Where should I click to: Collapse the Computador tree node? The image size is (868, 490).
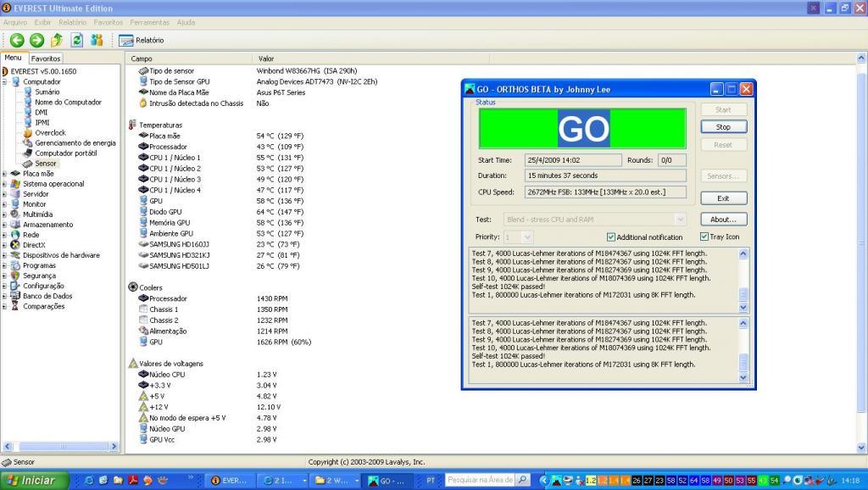pyautogui.click(x=4, y=82)
